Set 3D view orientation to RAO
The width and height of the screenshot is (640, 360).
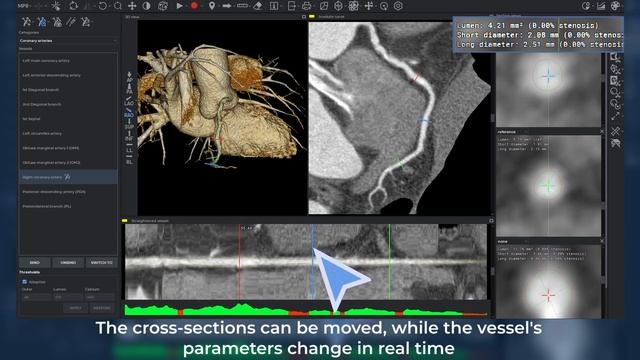[x=129, y=113]
